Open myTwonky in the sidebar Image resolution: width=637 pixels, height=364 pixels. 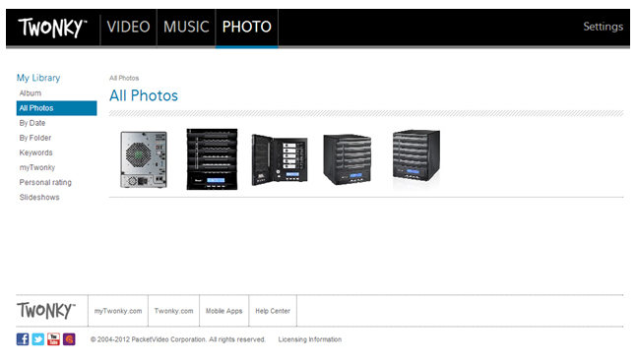point(37,167)
